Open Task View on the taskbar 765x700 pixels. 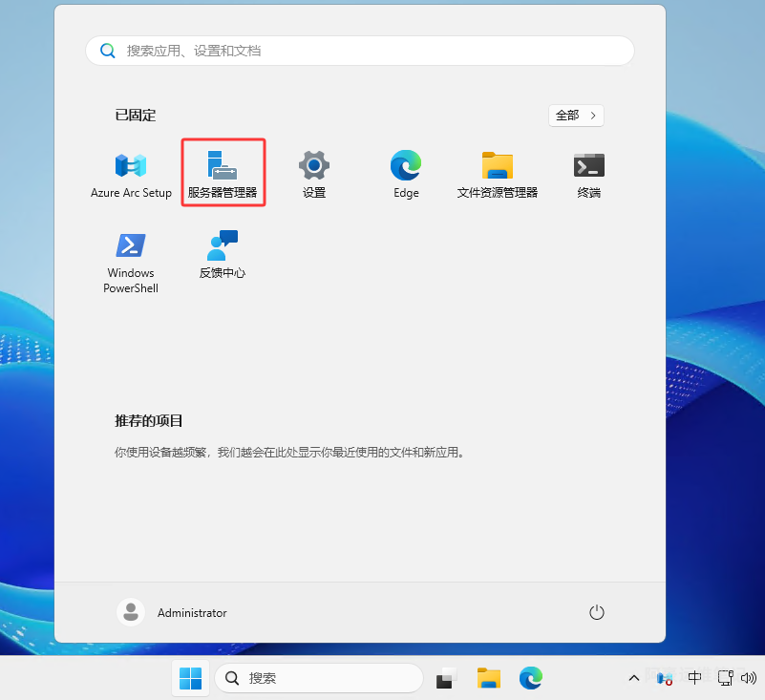446,678
